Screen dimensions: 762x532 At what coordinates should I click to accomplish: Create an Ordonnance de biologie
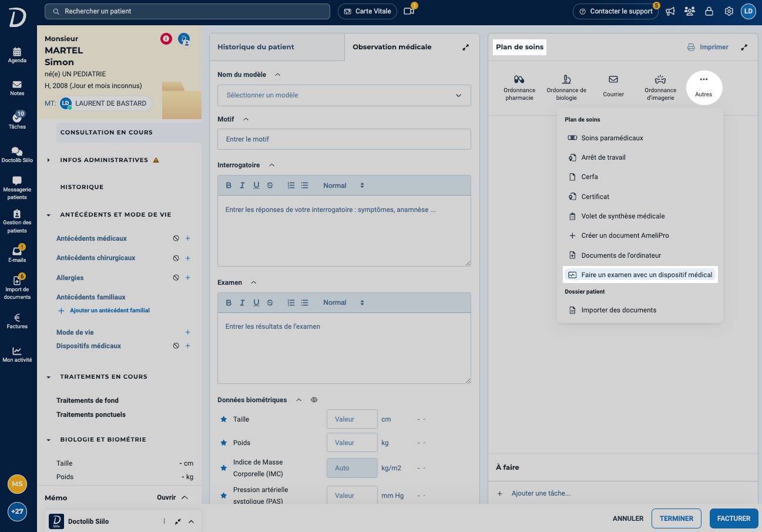[566, 87]
